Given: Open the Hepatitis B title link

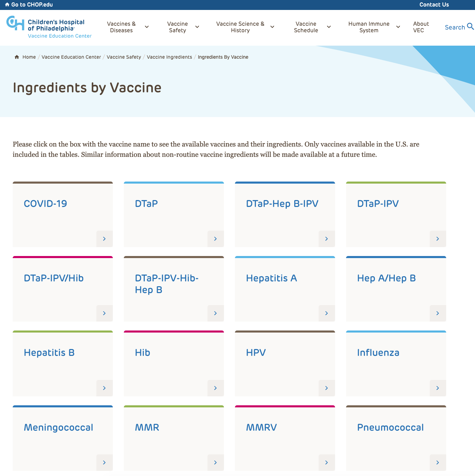Looking at the screenshot, I should coord(49,352).
